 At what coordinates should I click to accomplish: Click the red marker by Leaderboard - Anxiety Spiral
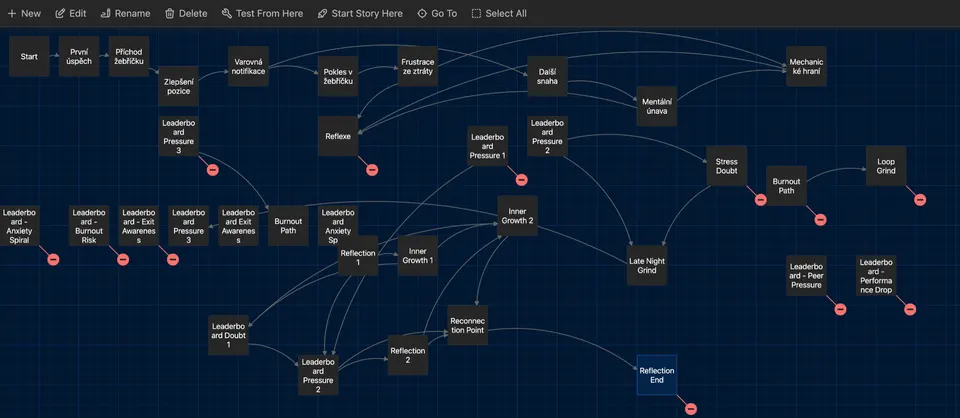[x=53, y=259]
